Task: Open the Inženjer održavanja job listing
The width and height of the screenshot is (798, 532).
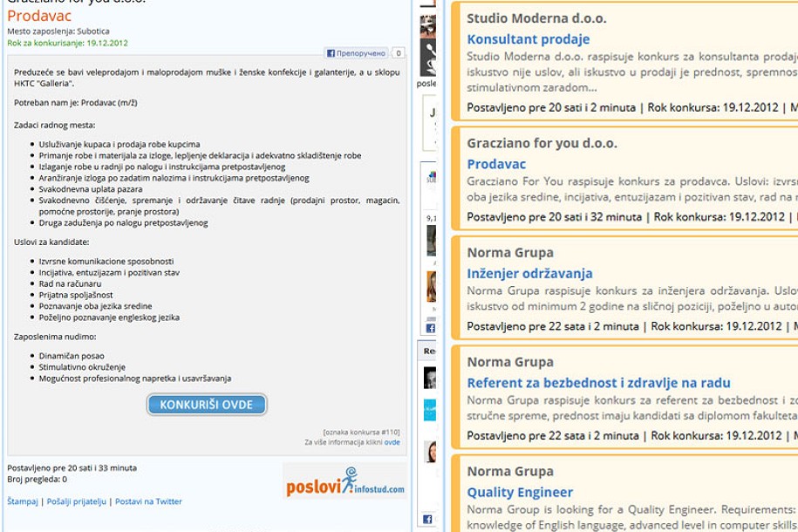Action: pyautogui.click(x=529, y=274)
